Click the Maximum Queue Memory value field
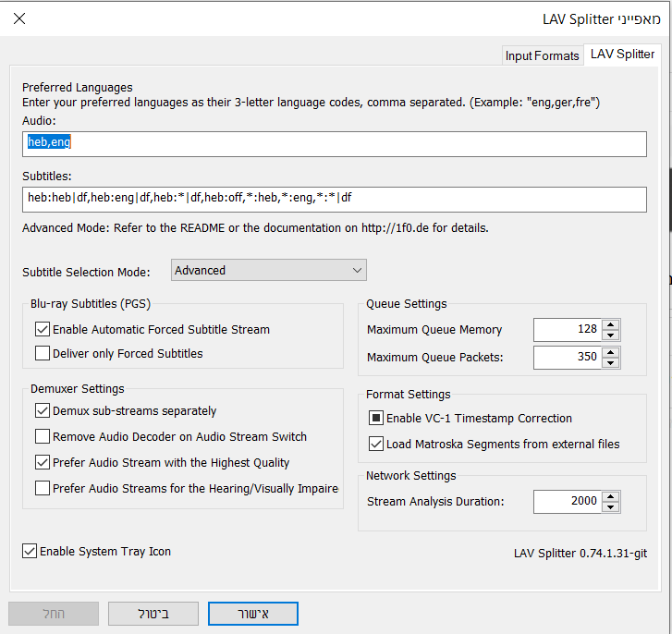 coord(567,330)
